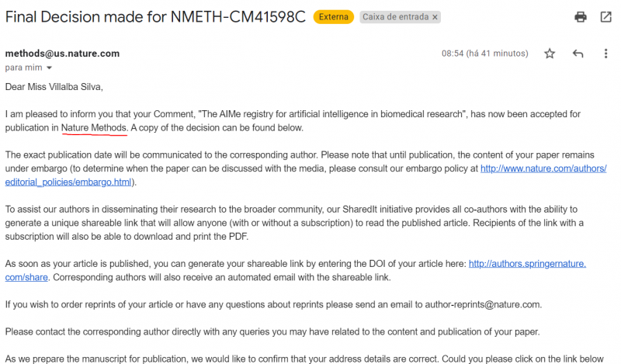Open the three-dot more options menu
This screenshot has width=621, height=364.
(605, 54)
